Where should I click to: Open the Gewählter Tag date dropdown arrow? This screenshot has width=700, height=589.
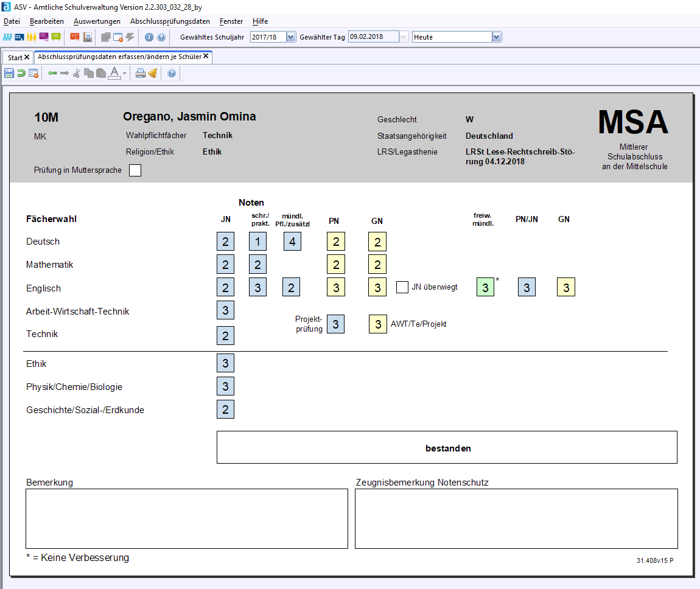tap(404, 37)
